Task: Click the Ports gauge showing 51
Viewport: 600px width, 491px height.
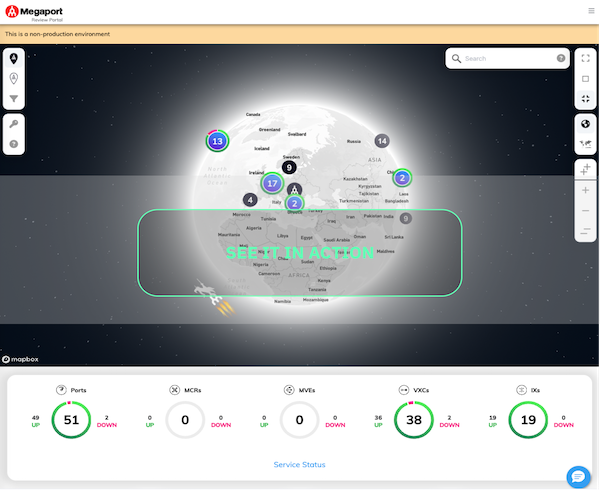Action: coord(71,421)
